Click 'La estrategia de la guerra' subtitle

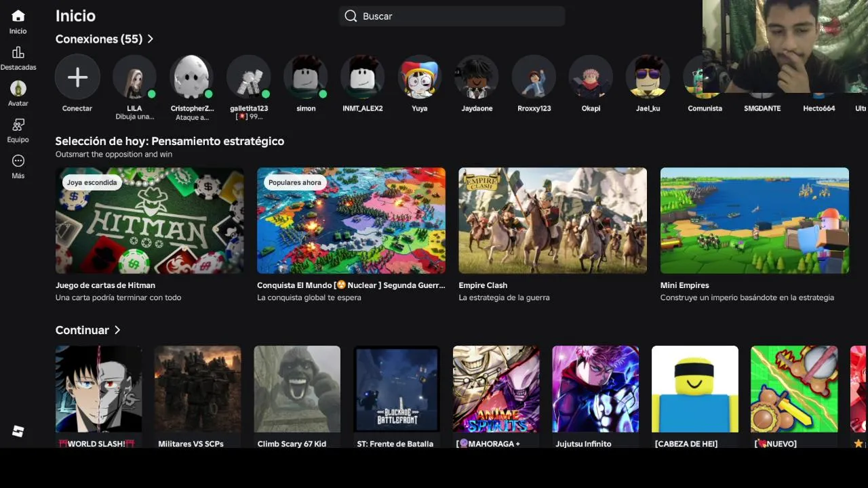coord(504,298)
